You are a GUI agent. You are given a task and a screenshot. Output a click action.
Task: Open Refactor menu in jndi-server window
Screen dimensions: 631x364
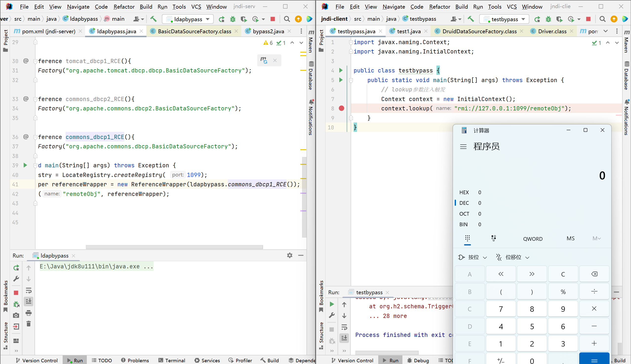124,7
